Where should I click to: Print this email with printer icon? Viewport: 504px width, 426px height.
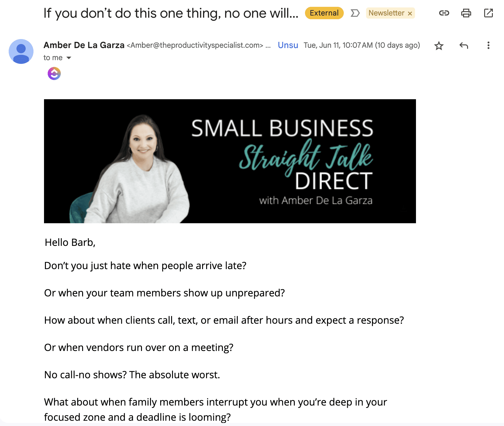click(x=466, y=13)
